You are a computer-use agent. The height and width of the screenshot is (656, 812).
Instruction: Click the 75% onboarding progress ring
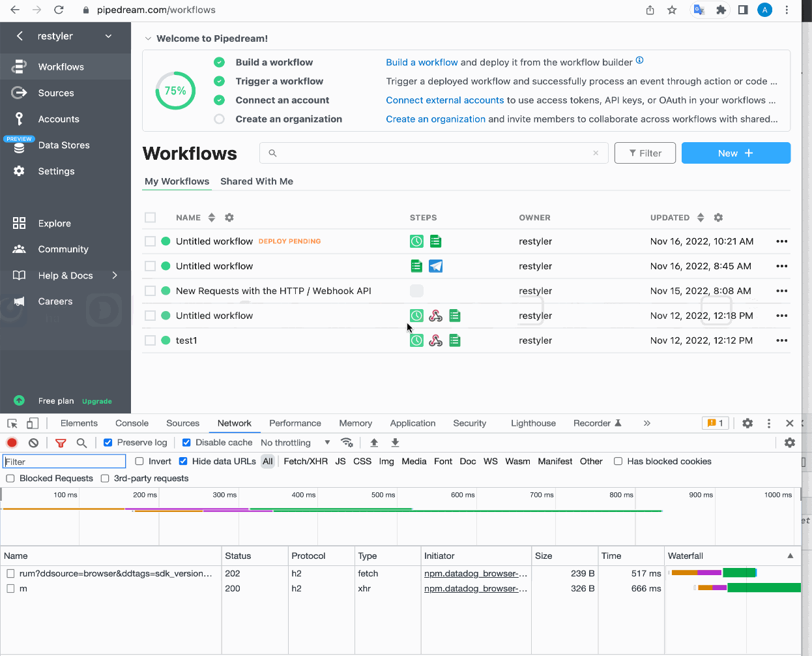click(175, 91)
